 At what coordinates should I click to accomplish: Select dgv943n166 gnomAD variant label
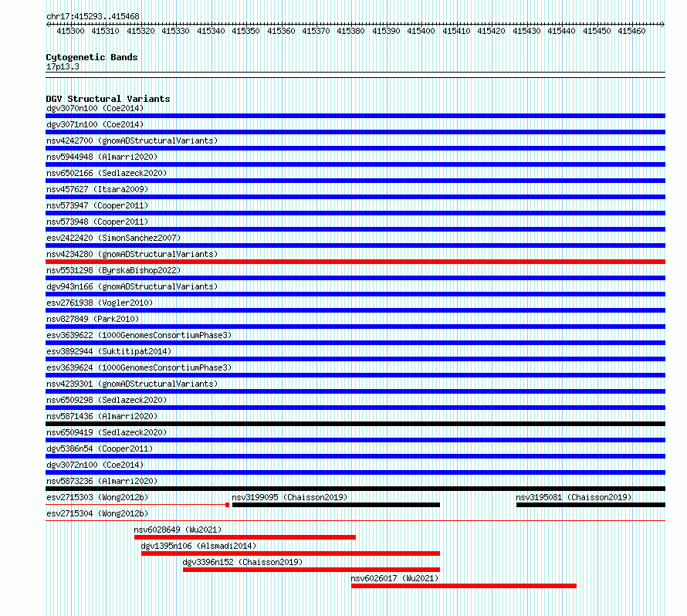(x=132, y=286)
